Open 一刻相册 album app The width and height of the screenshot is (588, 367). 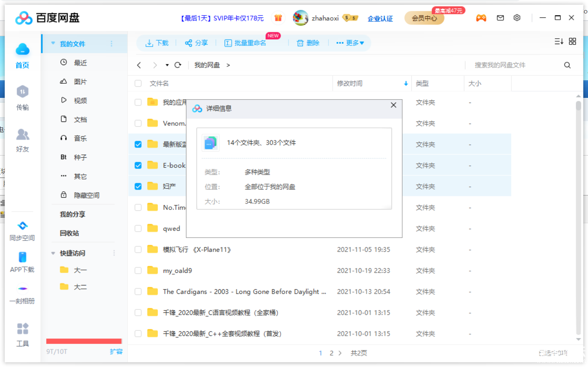pyautogui.click(x=22, y=294)
